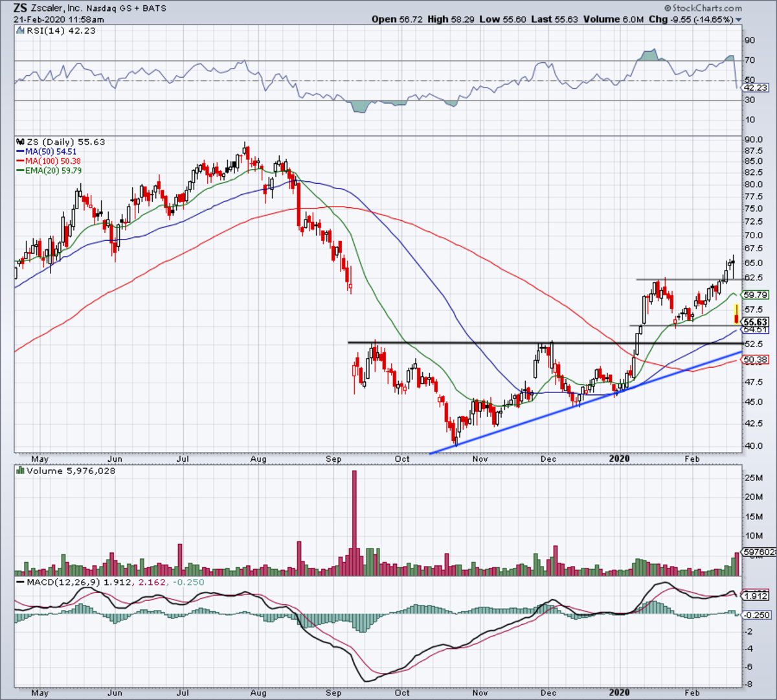Click the MA(50) 54.51 legend entry
Screen dimensions: 777x700
50,152
